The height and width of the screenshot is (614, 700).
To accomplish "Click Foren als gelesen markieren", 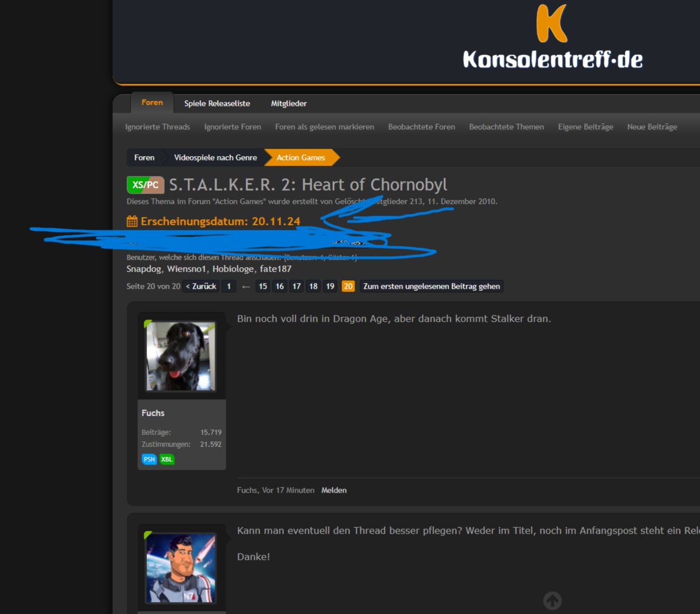I will (324, 126).
